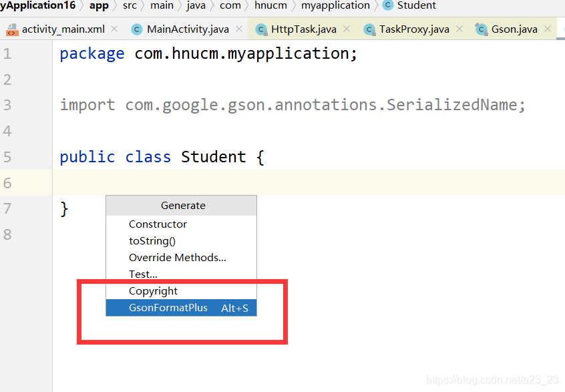Click the Gson.java class icon
Image resolution: width=565 pixels, height=392 pixels.
pyautogui.click(x=481, y=29)
